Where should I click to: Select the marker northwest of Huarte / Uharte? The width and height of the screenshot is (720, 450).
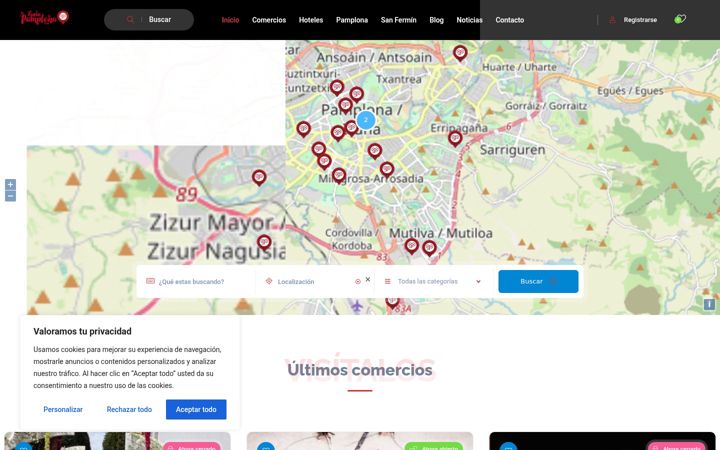pyautogui.click(x=460, y=53)
